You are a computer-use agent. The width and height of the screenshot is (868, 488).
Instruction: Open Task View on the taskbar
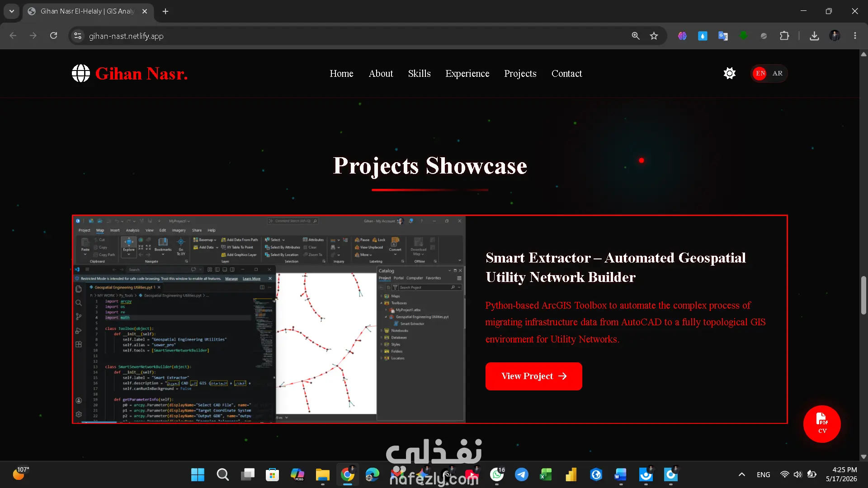(x=247, y=475)
